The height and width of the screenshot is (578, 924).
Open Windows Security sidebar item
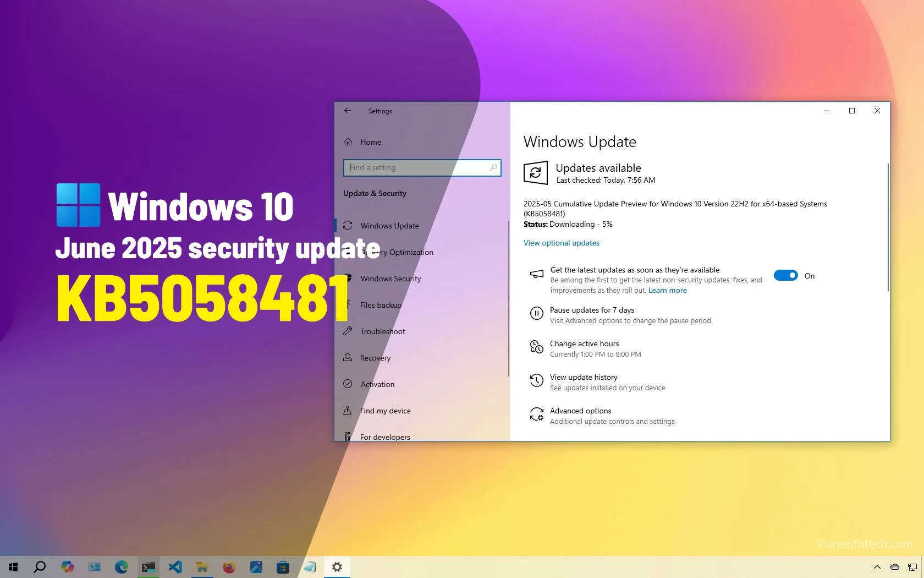click(x=391, y=279)
